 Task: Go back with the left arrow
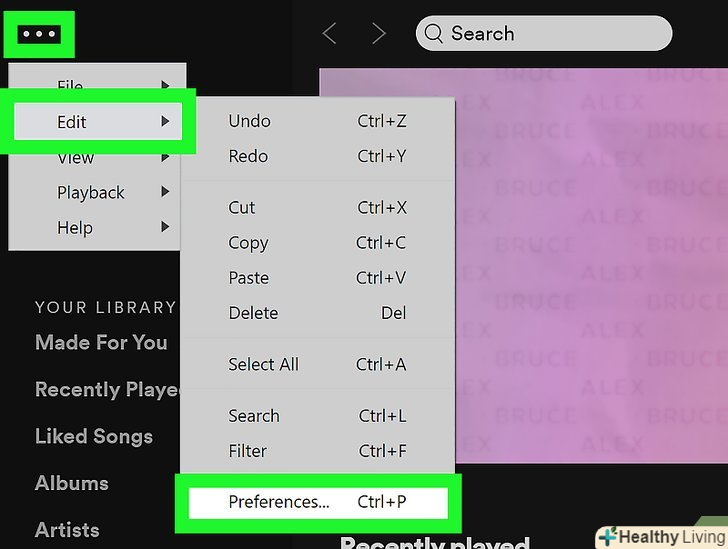(x=329, y=34)
